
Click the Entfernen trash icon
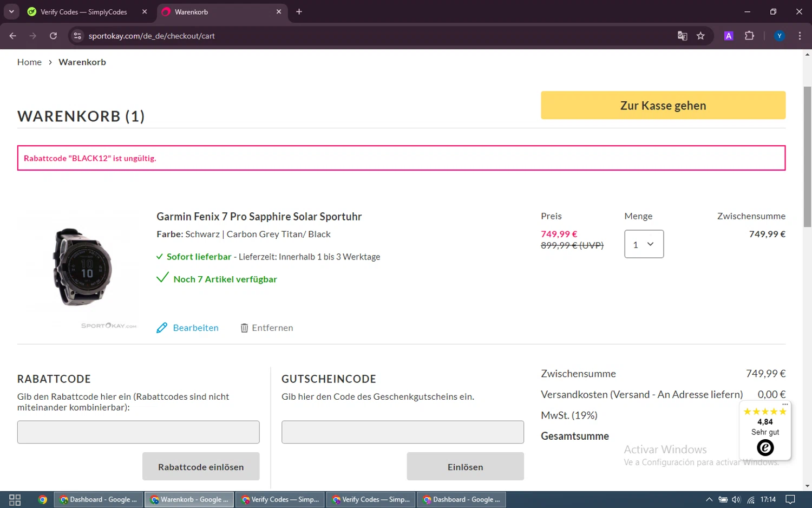[x=244, y=328]
